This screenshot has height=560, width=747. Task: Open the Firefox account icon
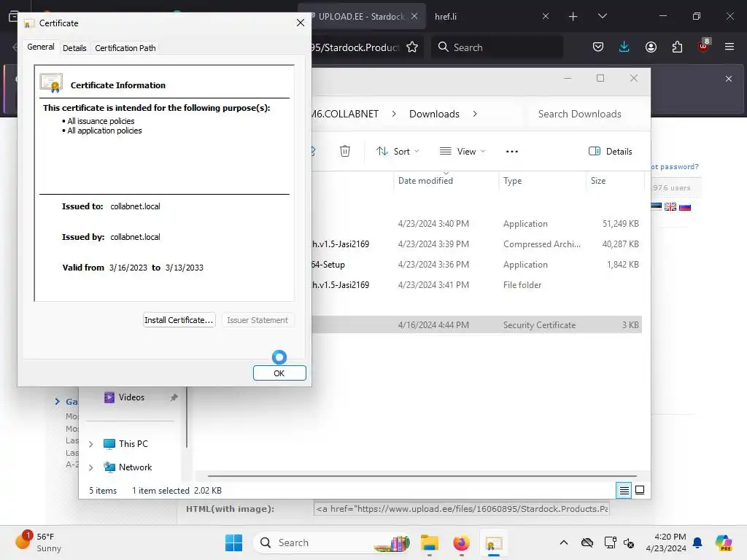651,47
